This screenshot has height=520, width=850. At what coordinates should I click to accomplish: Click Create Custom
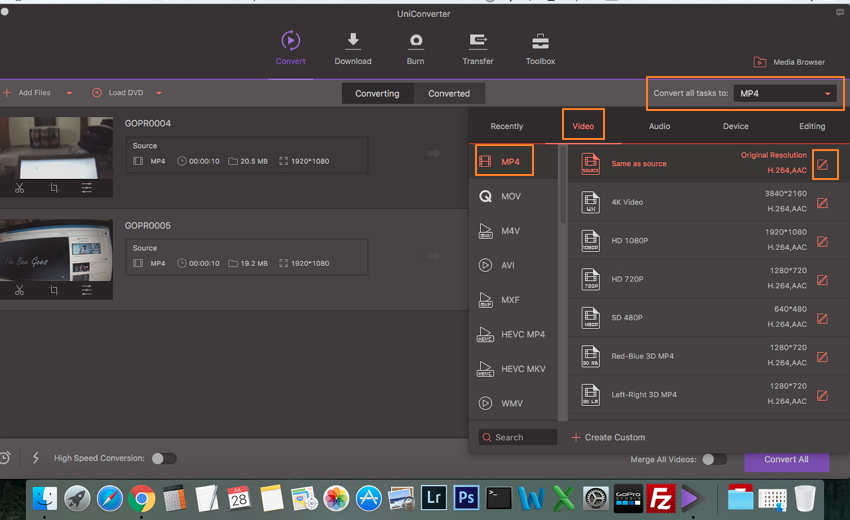click(608, 437)
